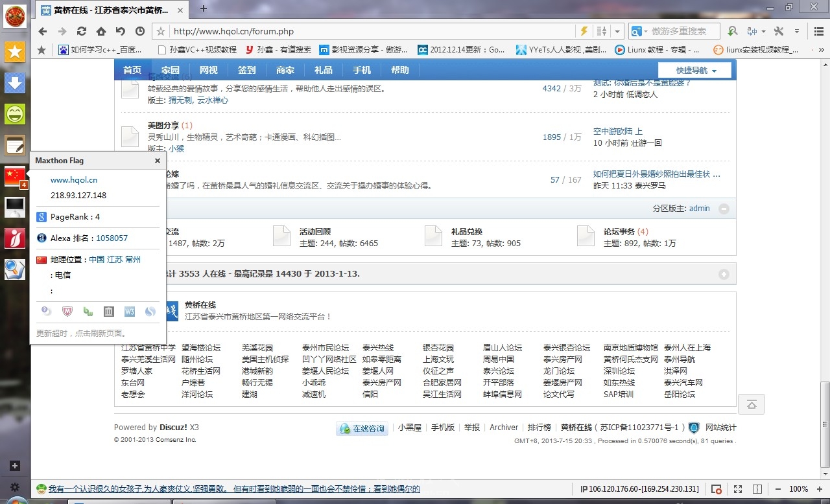830x504 pixels.
Task: Click the green 'bw' icon in popup
Action: [88, 312]
